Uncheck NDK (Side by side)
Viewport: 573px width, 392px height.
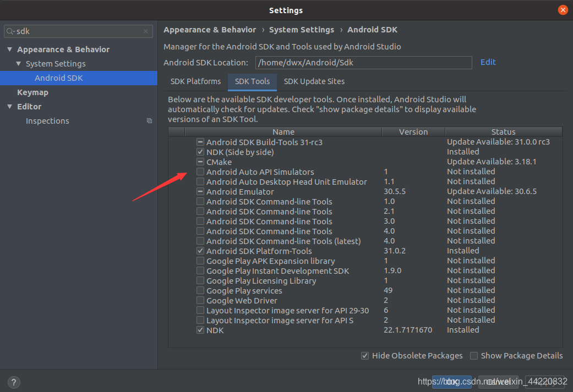pos(200,152)
